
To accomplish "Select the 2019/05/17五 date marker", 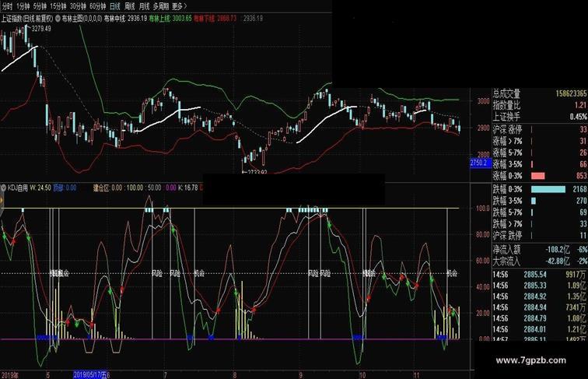I will tap(90, 374).
